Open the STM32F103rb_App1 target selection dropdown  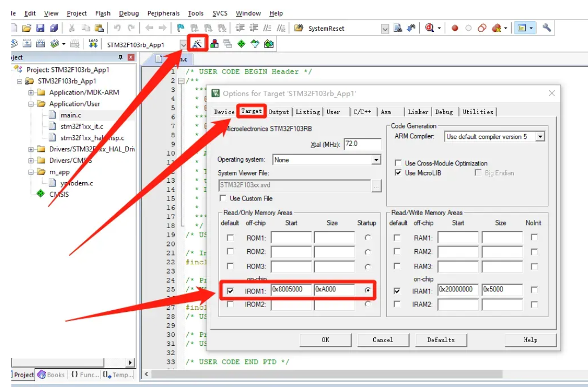[183, 44]
